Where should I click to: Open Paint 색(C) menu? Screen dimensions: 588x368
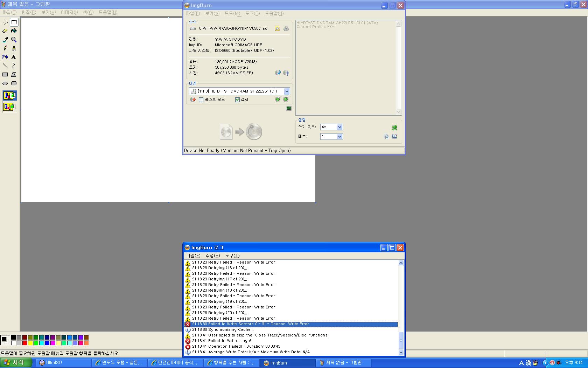pyautogui.click(x=88, y=12)
